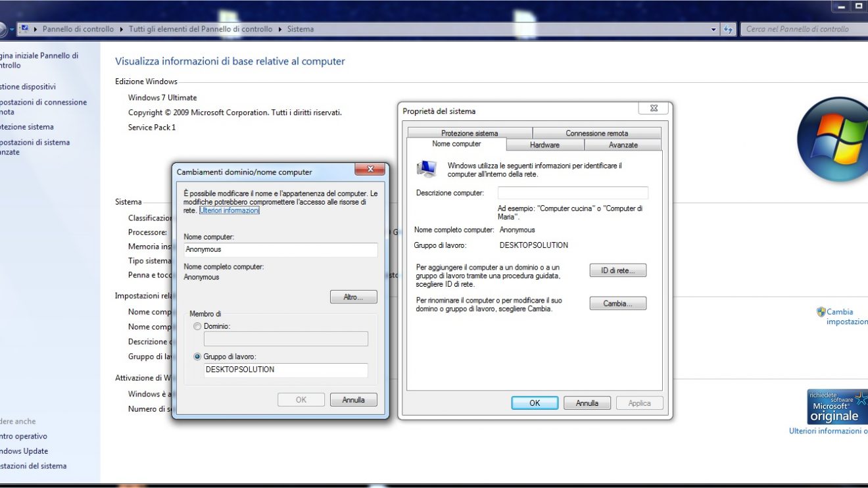Close the Proprietà del sistema dialog
This screenshot has height=488, width=868.
click(x=654, y=109)
